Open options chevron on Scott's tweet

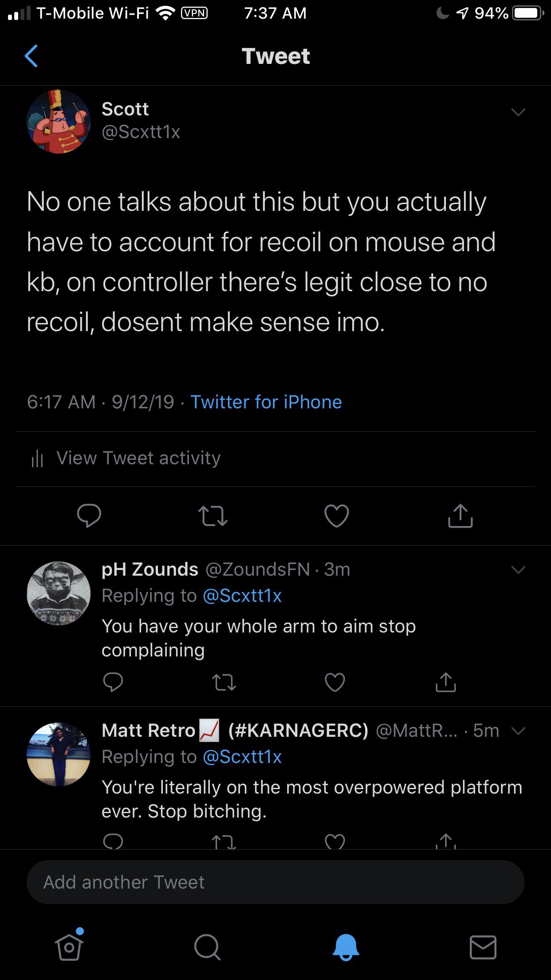pos(518,112)
